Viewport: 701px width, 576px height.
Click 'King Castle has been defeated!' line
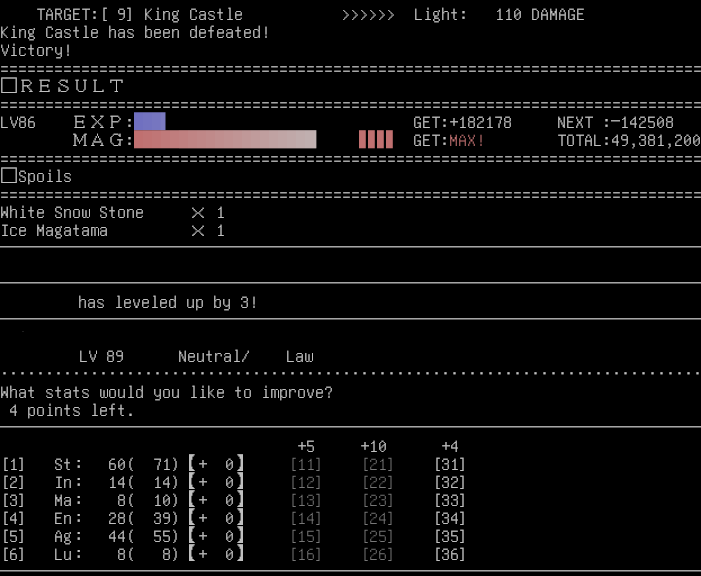tap(135, 33)
